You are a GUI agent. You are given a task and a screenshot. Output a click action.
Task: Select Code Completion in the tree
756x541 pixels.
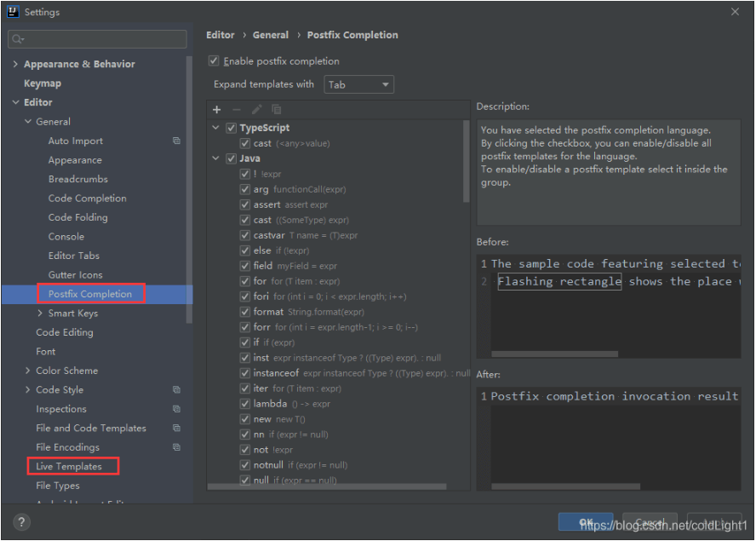tap(88, 199)
